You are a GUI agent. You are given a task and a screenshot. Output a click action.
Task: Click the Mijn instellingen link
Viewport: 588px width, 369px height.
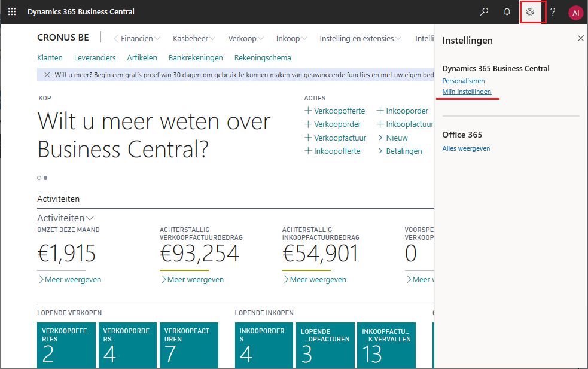(x=467, y=92)
